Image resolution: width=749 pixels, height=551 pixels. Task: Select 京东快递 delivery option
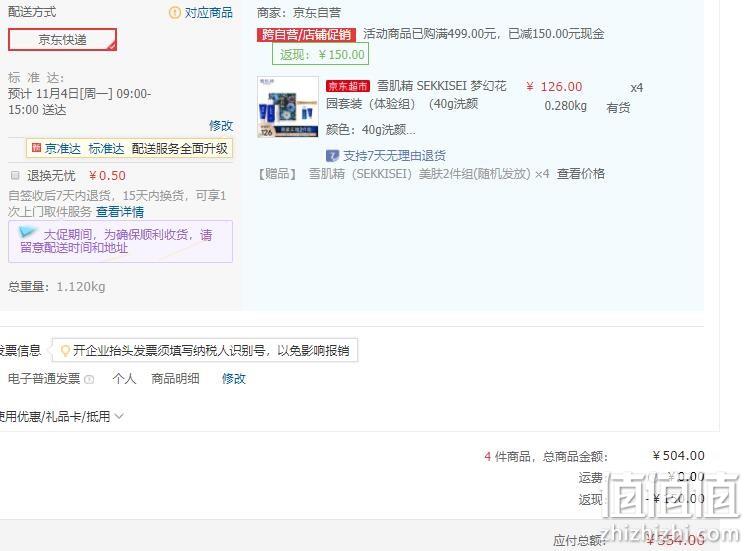[62, 40]
